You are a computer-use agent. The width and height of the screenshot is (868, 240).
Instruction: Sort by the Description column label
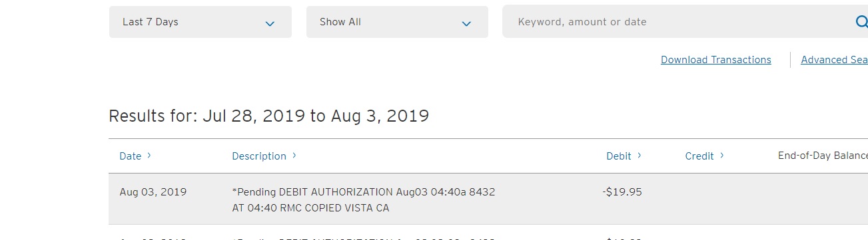click(x=259, y=156)
